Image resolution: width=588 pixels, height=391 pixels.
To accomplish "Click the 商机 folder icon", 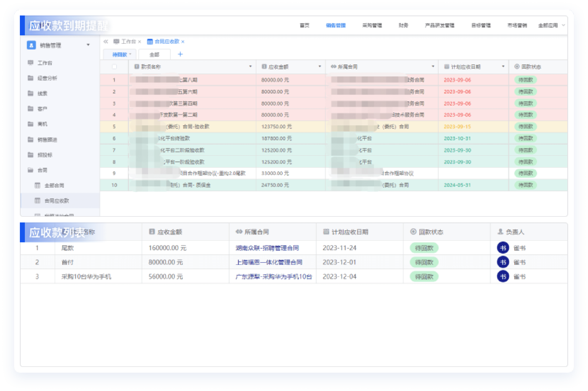I will click(x=30, y=124).
